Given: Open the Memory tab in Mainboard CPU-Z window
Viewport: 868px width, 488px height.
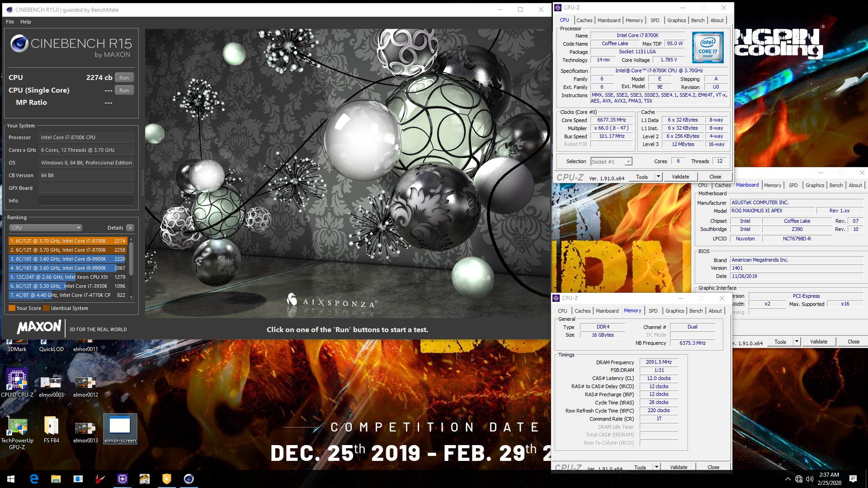Looking at the screenshot, I should point(772,185).
